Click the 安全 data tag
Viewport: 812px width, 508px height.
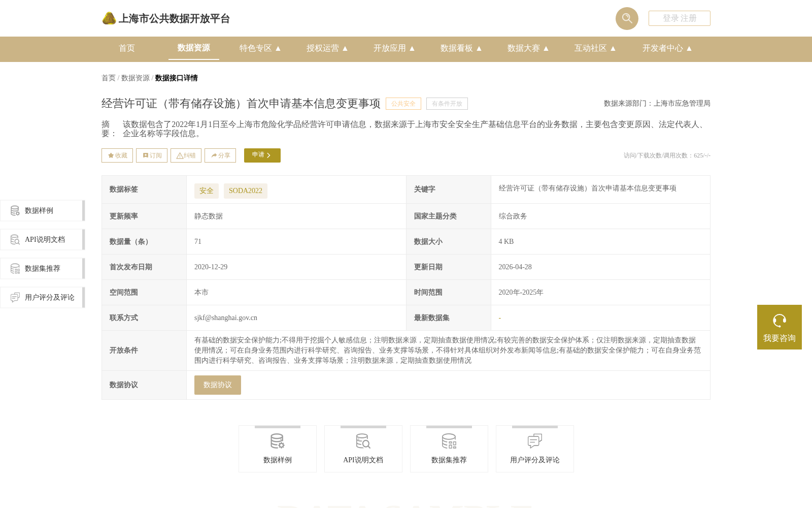[207, 191]
